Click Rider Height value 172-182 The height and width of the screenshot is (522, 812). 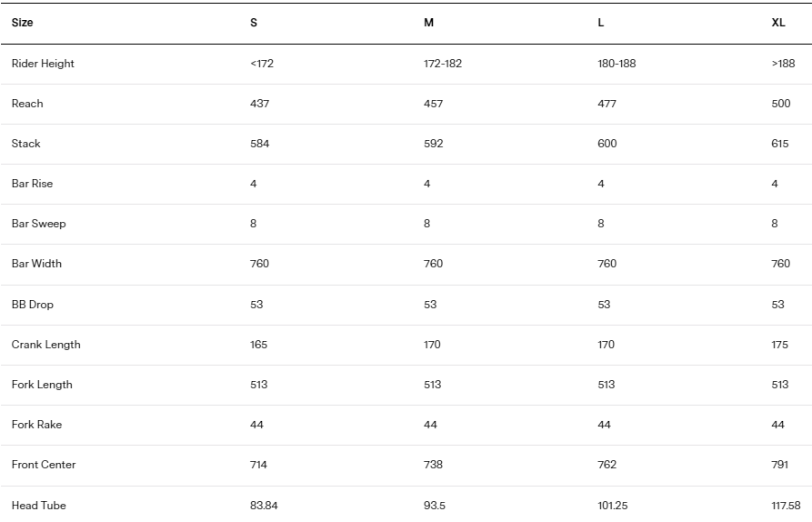click(443, 64)
